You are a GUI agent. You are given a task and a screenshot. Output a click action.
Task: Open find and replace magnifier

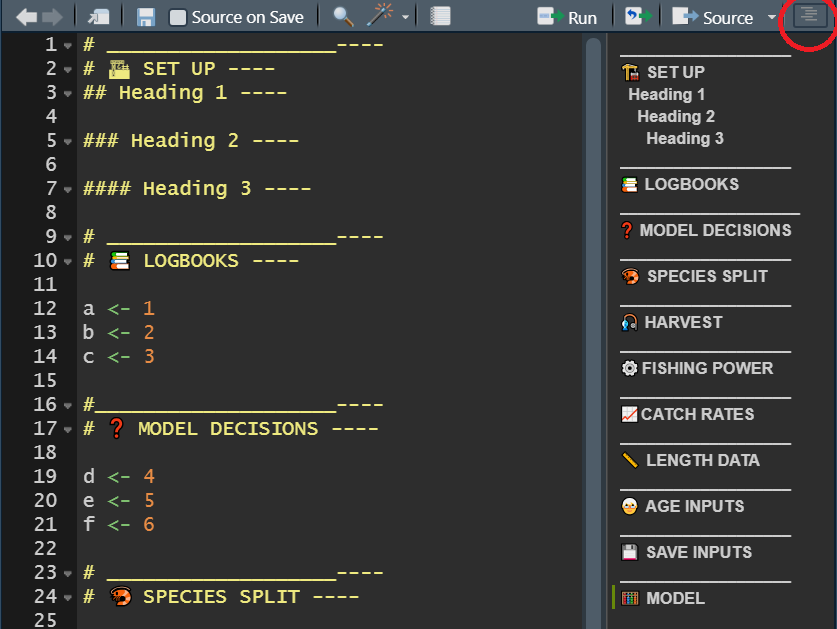pos(343,17)
